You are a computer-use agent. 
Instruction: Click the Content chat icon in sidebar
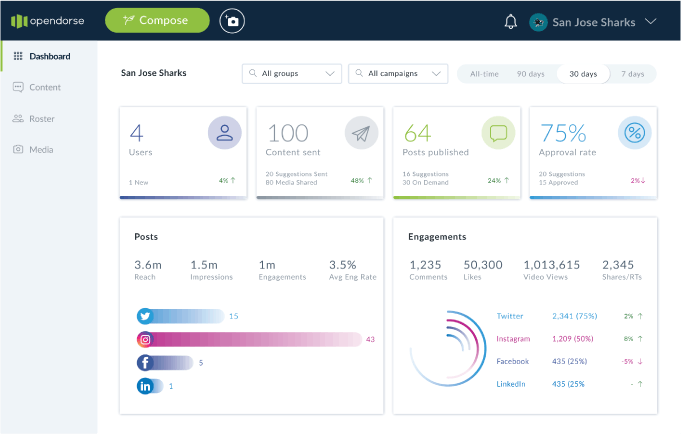click(18, 87)
